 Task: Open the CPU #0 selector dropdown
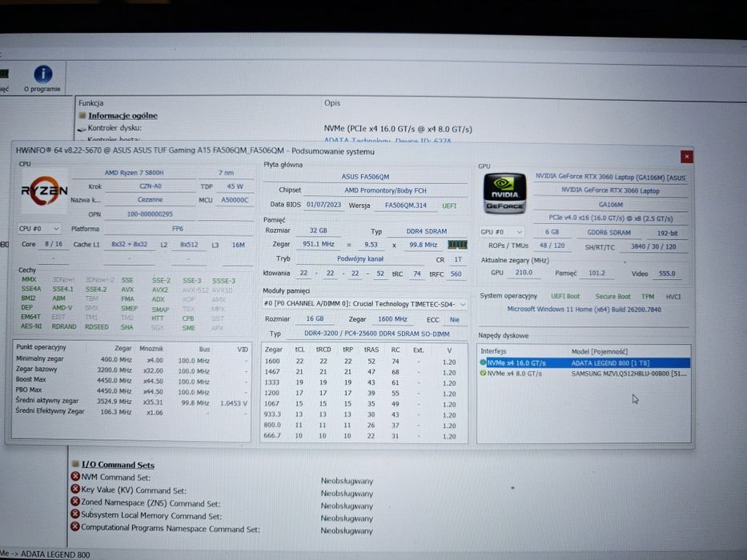click(39, 229)
